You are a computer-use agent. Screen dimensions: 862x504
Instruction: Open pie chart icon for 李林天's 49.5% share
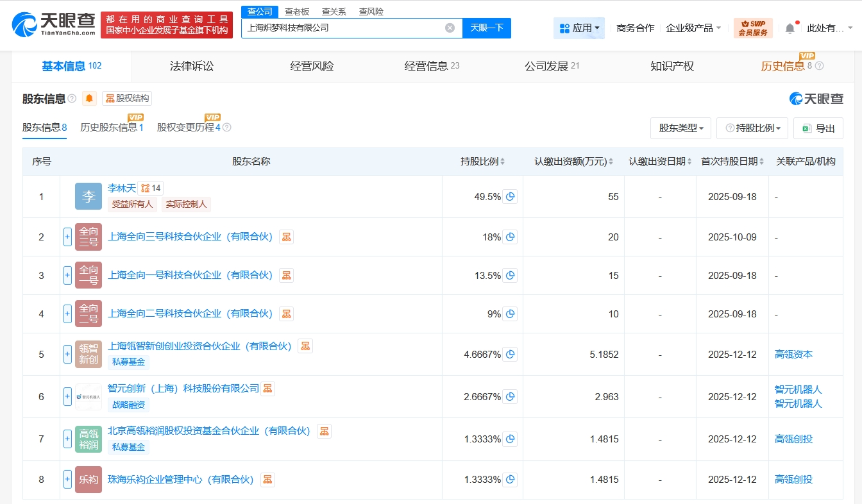pyautogui.click(x=511, y=197)
